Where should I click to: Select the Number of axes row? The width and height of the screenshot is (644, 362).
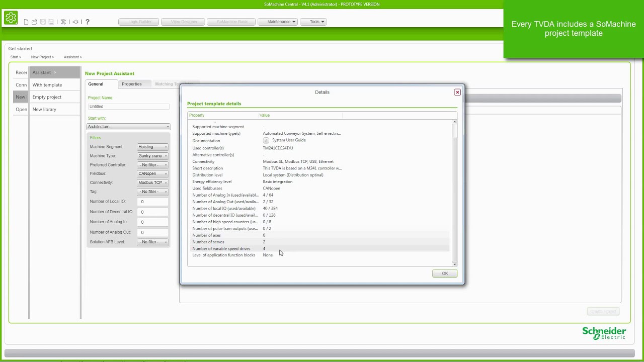tap(320, 235)
